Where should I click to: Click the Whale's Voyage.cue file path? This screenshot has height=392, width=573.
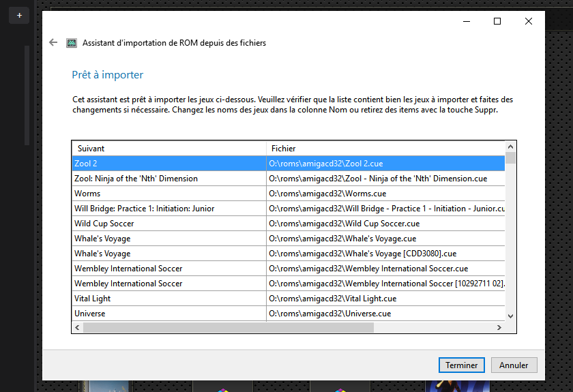point(385,238)
